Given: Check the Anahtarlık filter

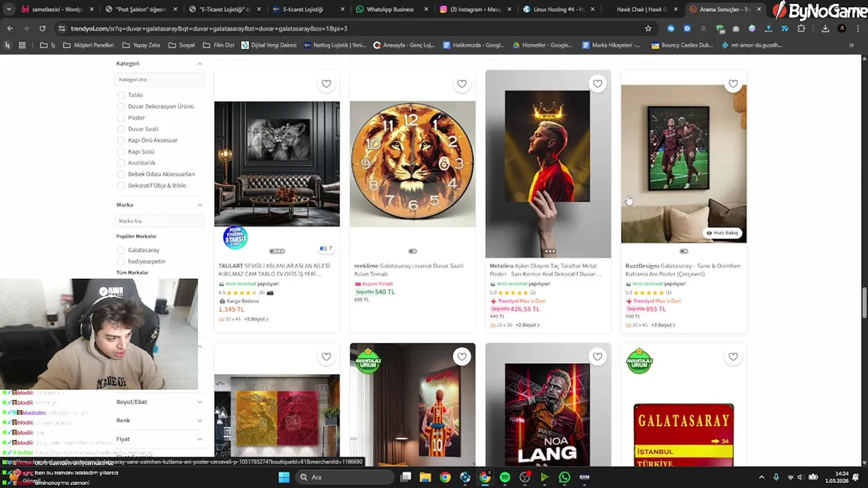Looking at the screenshot, I should click(121, 163).
